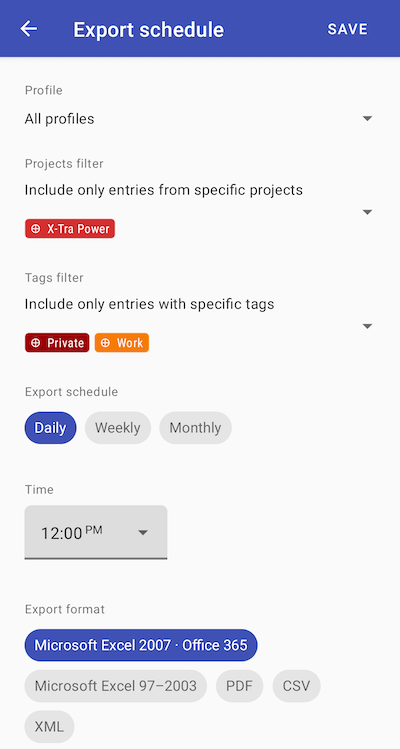The image size is (400, 749).
Task: Choose CSV export format
Action: 296,686
